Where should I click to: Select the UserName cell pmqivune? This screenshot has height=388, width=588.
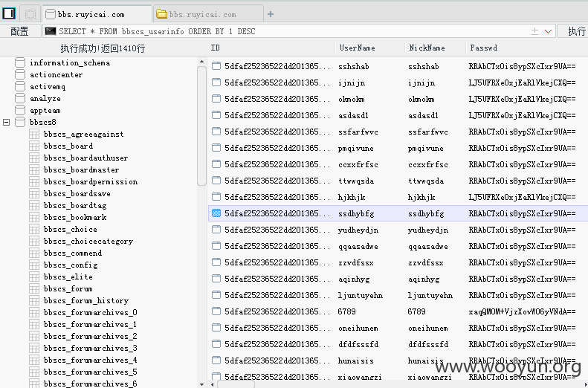tap(355, 149)
